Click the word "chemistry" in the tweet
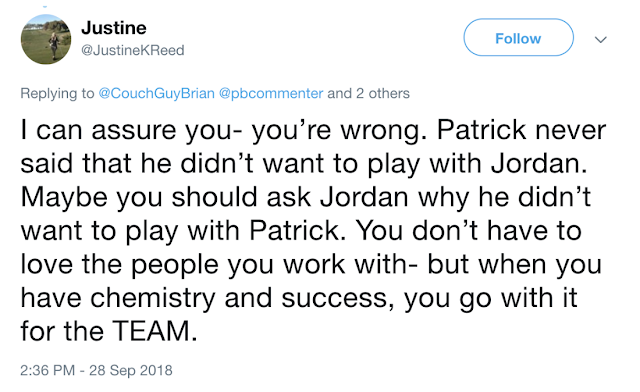The width and height of the screenshot is (640, 392). tap(152, 298)
